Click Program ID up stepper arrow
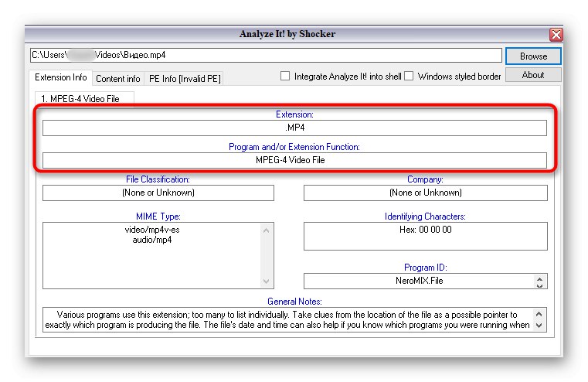This screenshot has width=588, height=382. click(x=539, y=278)
